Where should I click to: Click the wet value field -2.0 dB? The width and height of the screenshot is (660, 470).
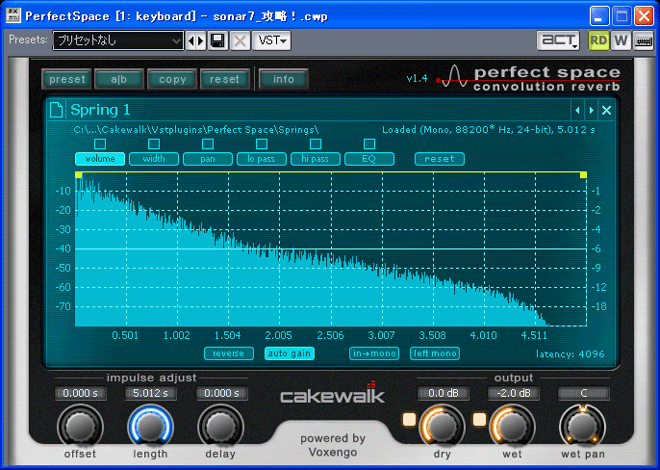[x=514, y=393]
